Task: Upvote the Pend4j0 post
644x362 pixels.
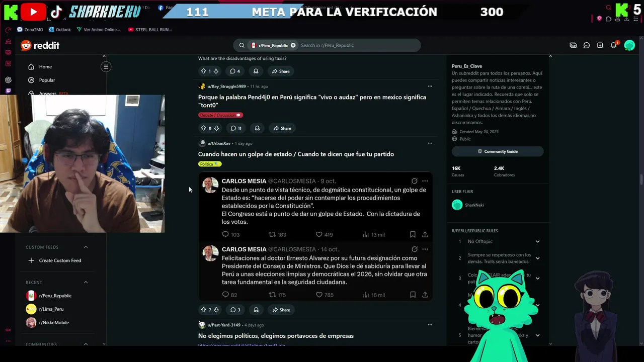Action: coord(203,128)
